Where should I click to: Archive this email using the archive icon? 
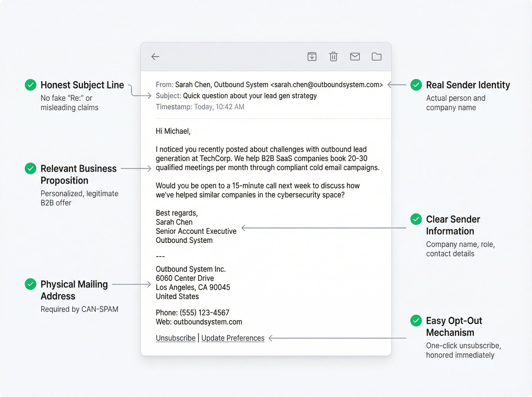pyautogui.click(x=312, y=57)
